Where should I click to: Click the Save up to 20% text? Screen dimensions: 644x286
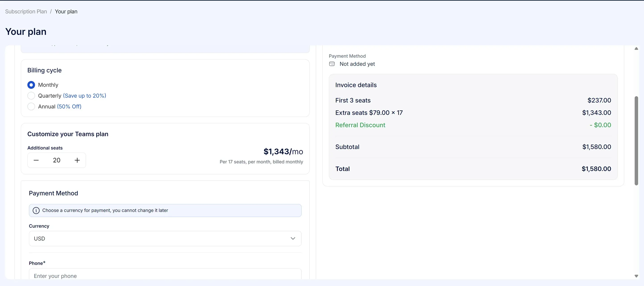85,96
